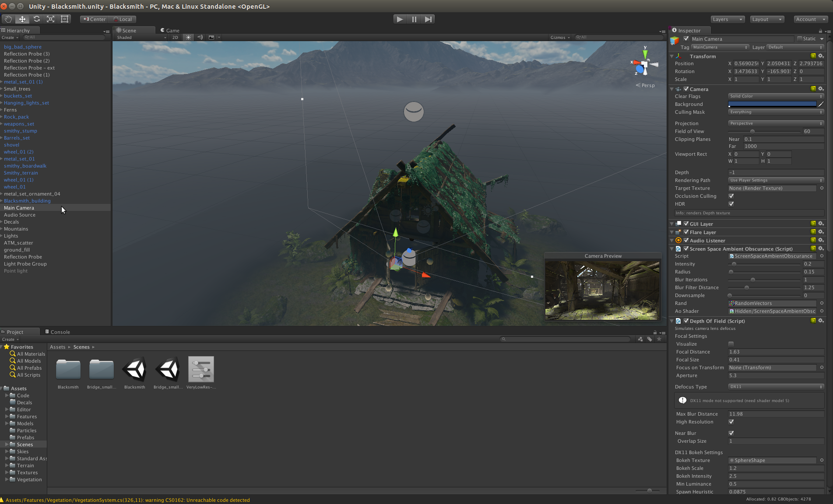Open the camera Background color picker
The image size is (833, 504).
[772, 104]
